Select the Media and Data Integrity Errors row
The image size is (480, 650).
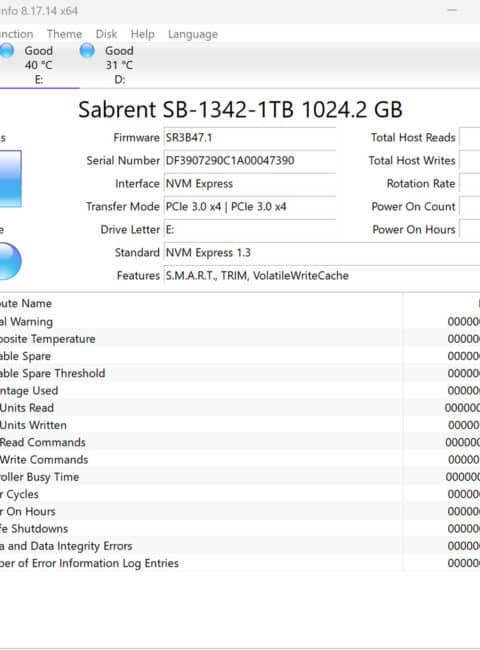click(x=240, y=546)
